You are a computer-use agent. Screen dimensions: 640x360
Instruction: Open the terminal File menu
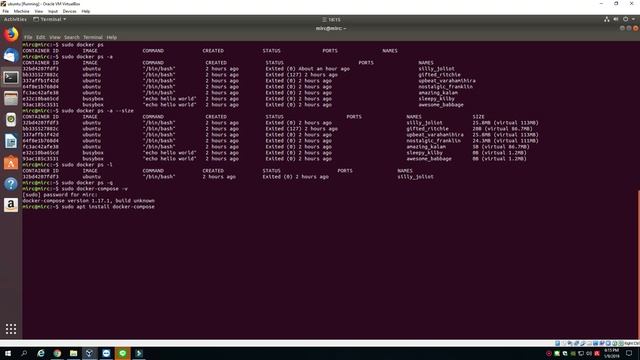tap(28, 37)
